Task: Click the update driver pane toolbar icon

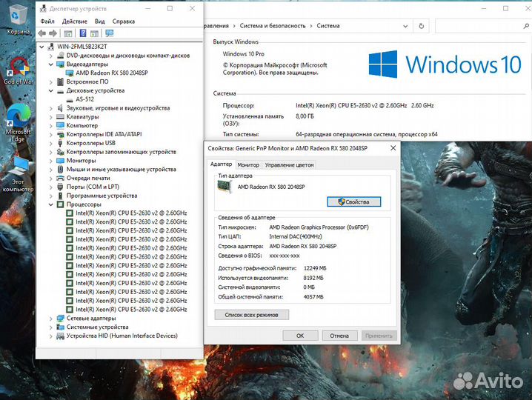Action: click(94, 33)
